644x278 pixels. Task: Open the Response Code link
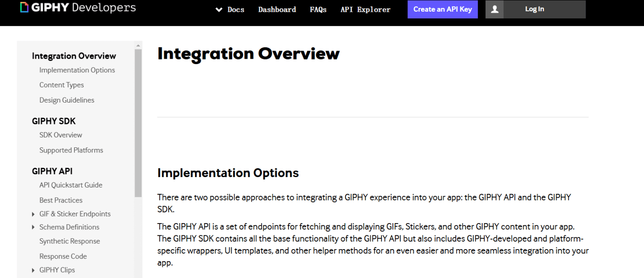tap(63, 256)
